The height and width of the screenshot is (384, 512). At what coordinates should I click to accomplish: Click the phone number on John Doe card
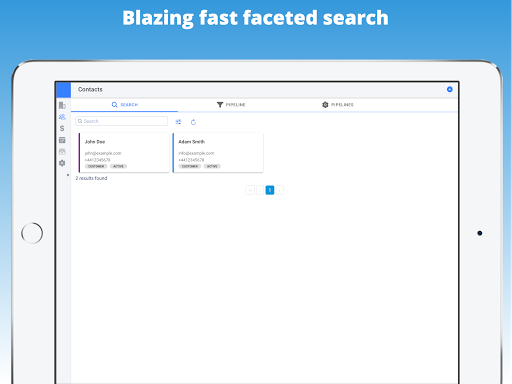(97, 160)
